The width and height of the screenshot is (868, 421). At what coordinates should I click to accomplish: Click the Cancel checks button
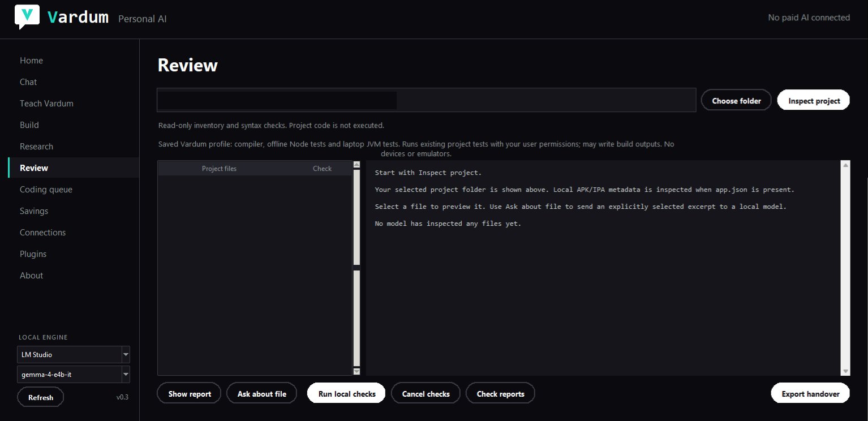426,394
